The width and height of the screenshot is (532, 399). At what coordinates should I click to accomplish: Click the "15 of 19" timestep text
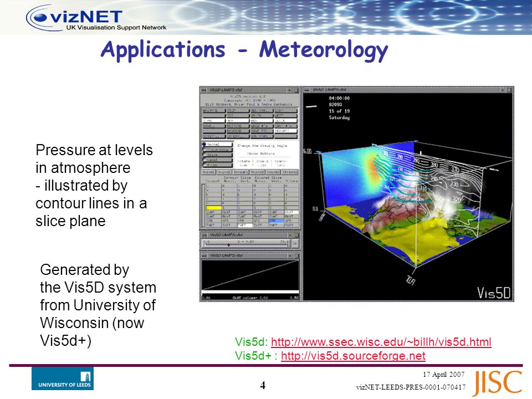point(339,111)
